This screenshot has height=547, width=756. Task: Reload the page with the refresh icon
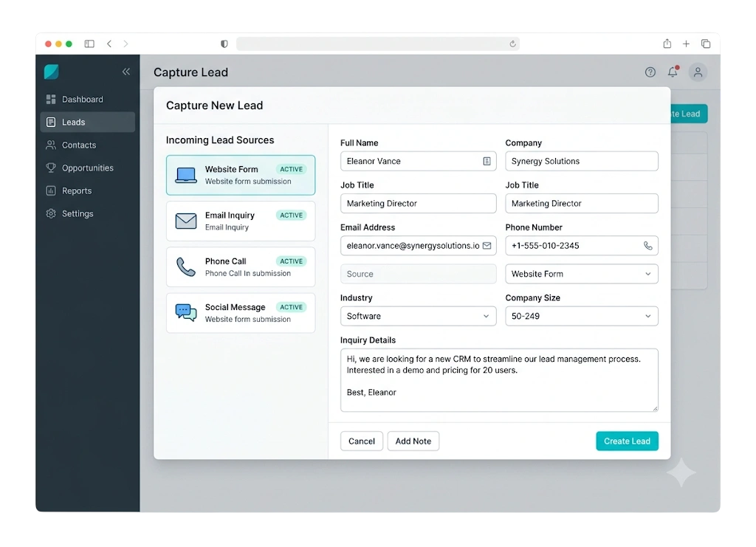[512, 44]
